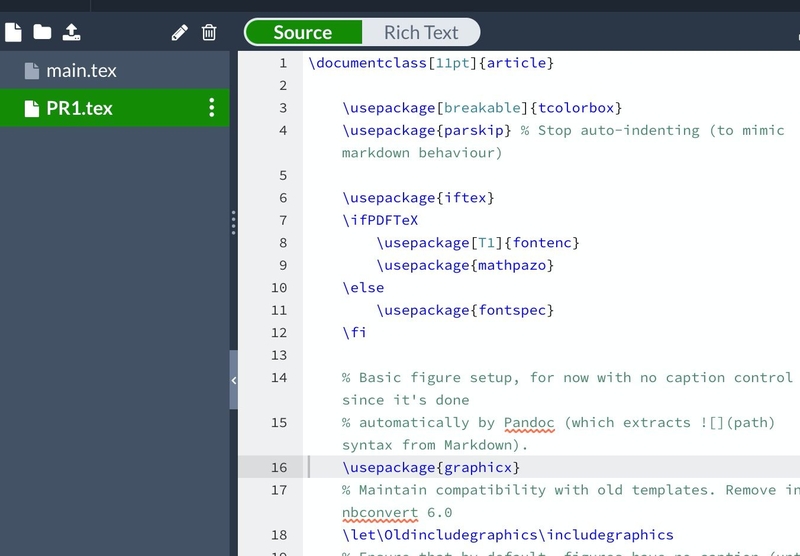This screenshot has width=800, height=556.
Task: Create a new file with the file icon
Action: pos(13,32)
